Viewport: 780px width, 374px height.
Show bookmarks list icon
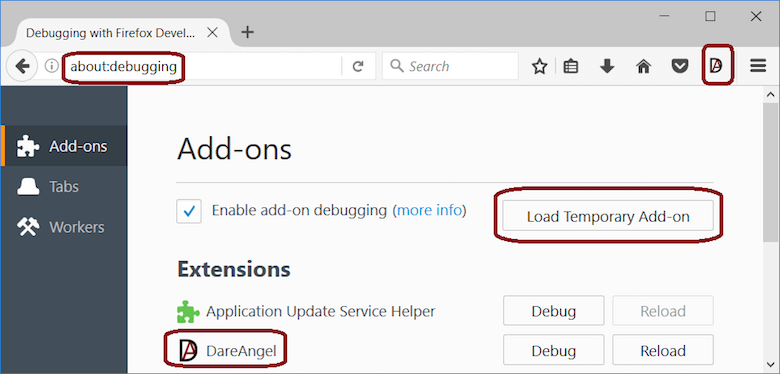coord(571,66)
